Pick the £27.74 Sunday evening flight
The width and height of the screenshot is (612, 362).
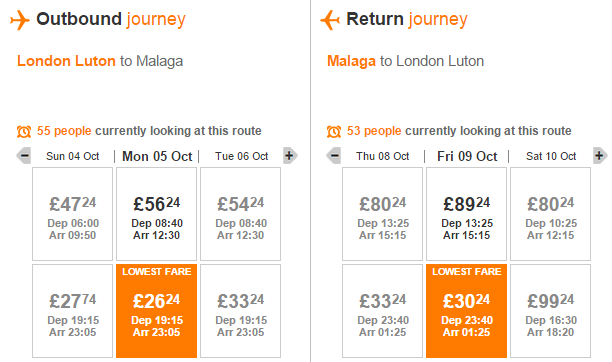(73, 311)
